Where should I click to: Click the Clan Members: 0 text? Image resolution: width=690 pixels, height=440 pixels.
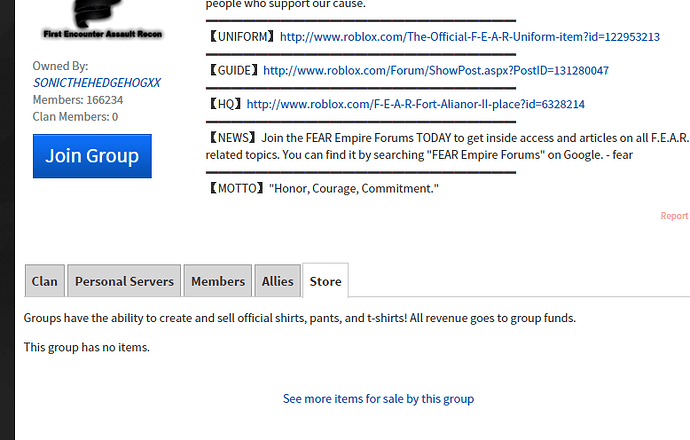pos(75,117)
